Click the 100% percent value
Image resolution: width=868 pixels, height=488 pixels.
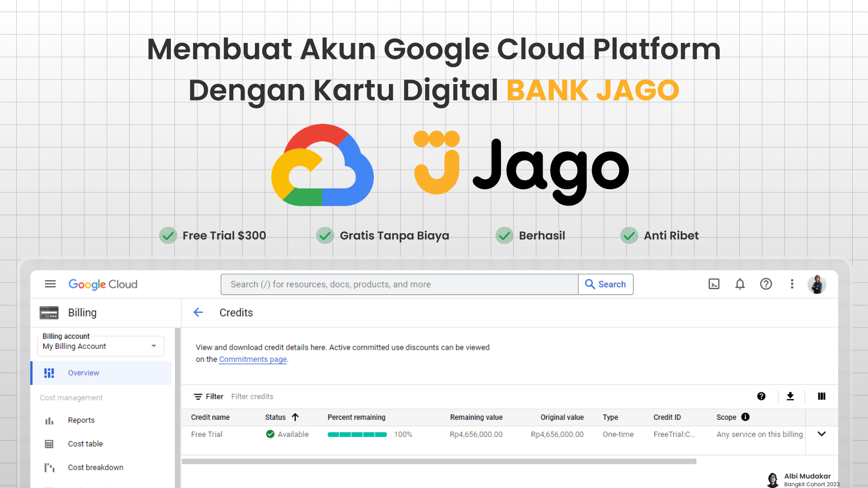click(x=403, y=434)
